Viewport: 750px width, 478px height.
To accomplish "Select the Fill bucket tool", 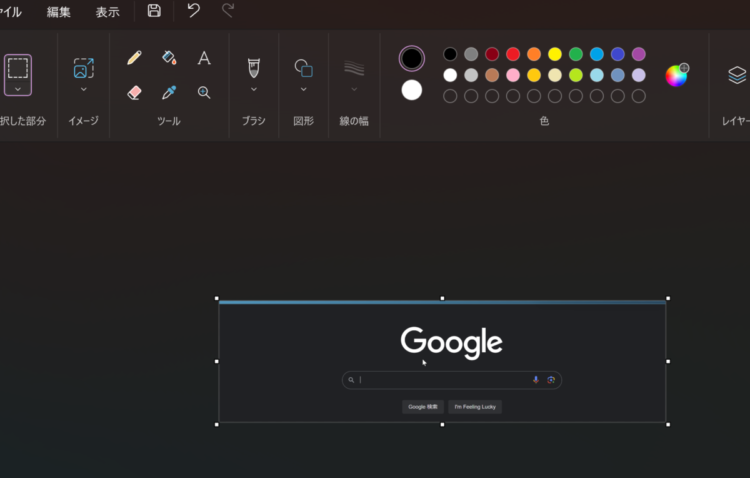I will tap(169, 58).
